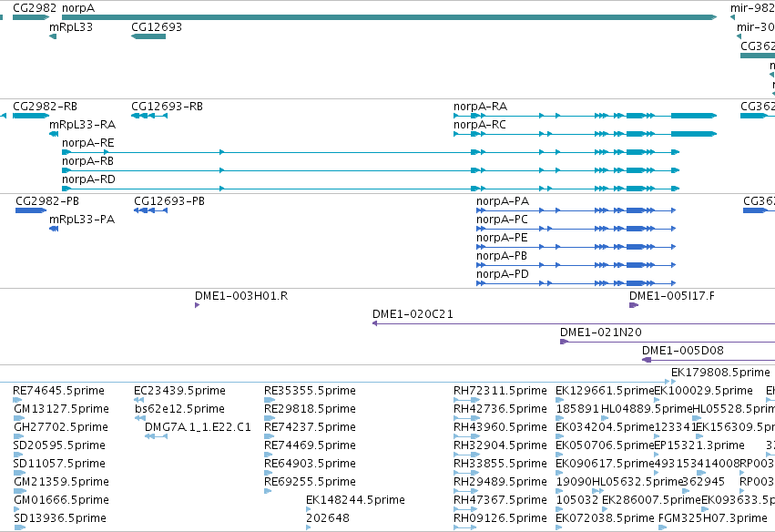Image resolution: width=775 pixels, height=532 pixels.
Task: Open the DME1-005D08 clone label
Action: pos(683,351)
